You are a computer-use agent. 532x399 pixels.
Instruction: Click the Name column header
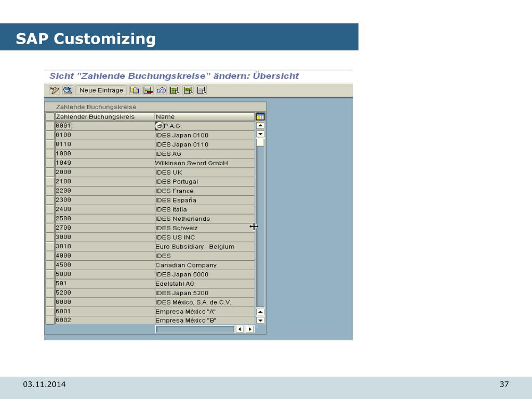[x=205, y=117]
